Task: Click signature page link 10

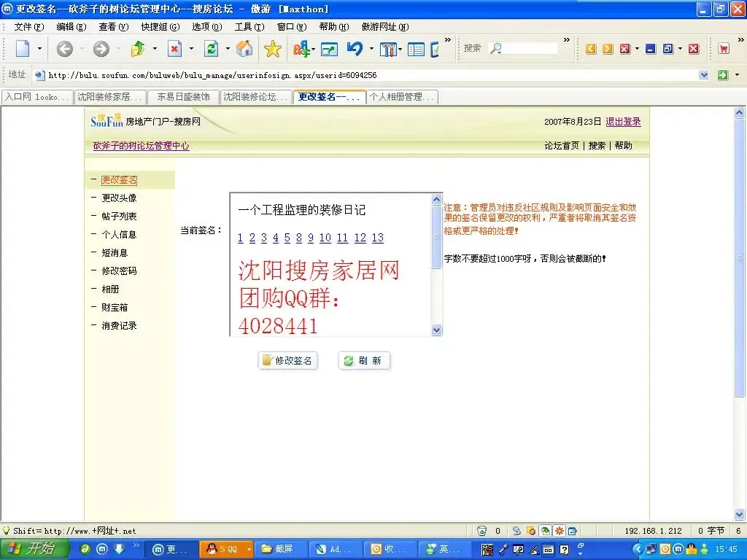Action: 325,238
